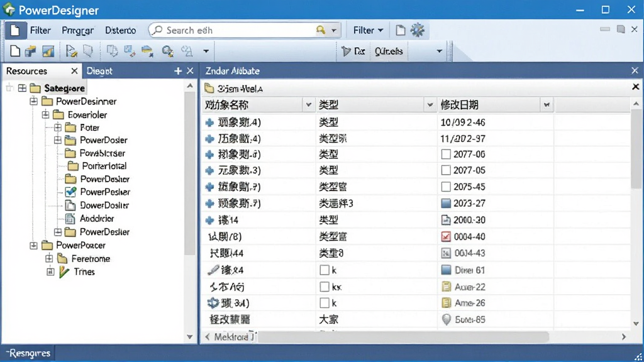
Task: Click the 大家 cell in the last row
Action: click(x=328, y=319)
